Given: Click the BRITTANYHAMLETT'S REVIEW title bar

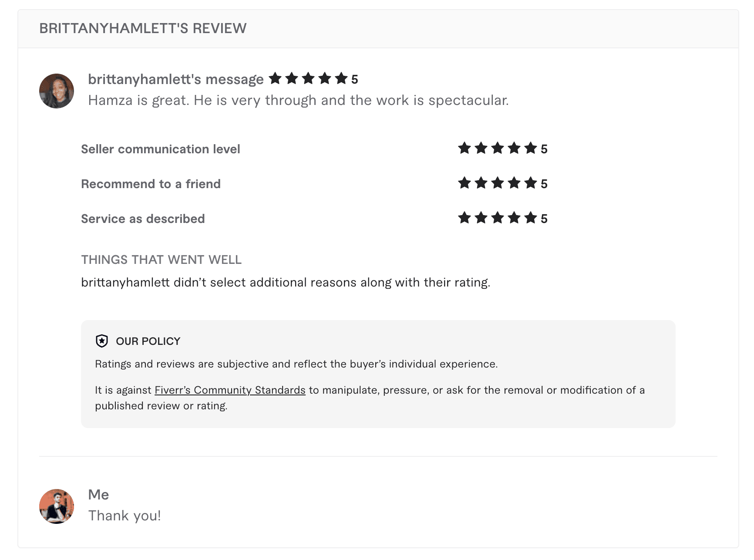Looking at the screenshot, I should [x=143, y=28].
